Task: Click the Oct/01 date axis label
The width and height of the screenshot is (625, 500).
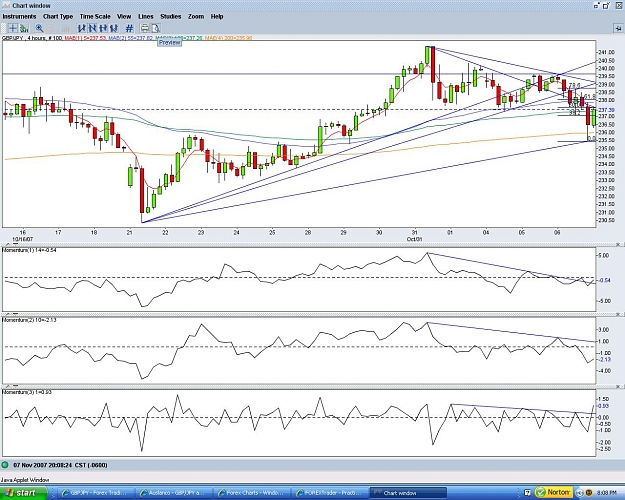Action: point(414,239)
